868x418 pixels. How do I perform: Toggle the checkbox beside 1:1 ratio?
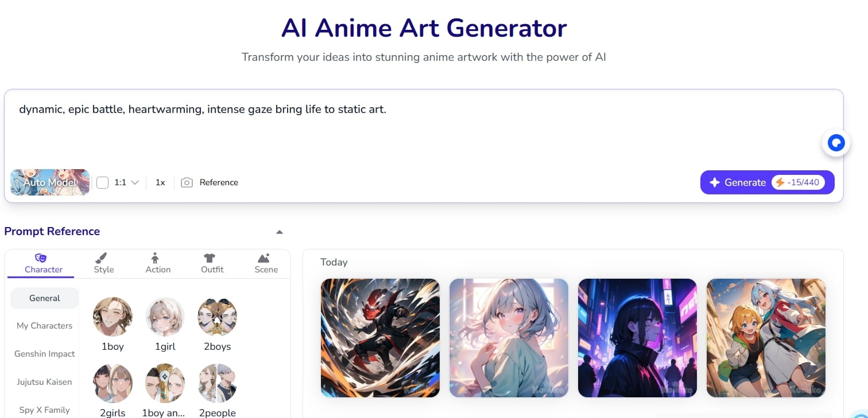(103, 182)
